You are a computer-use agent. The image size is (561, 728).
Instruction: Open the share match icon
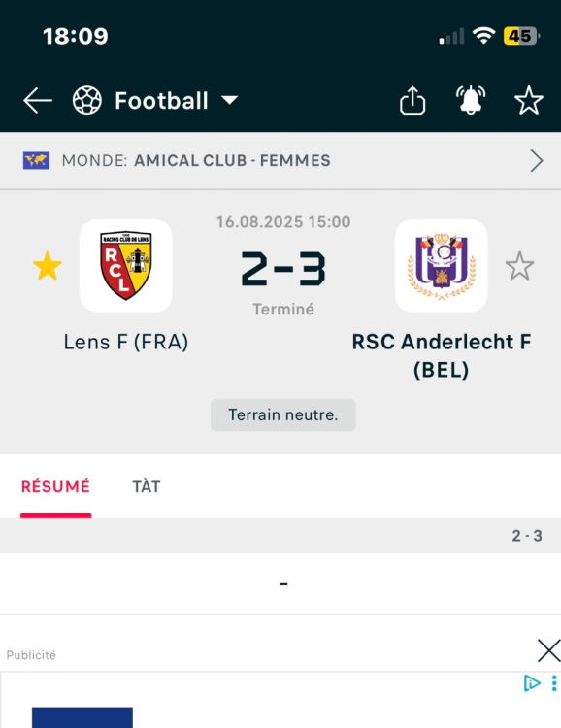pos(412,100)
